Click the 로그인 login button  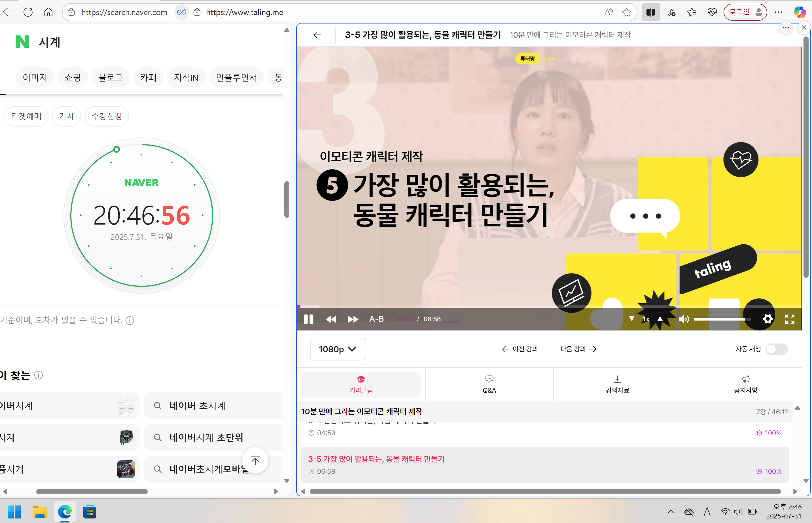(745, 12)
